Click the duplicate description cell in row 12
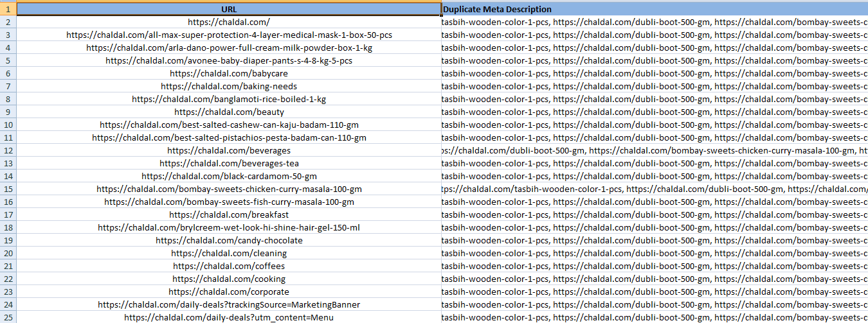The height and width of the screenshot is (323, 868). [655, 150]
